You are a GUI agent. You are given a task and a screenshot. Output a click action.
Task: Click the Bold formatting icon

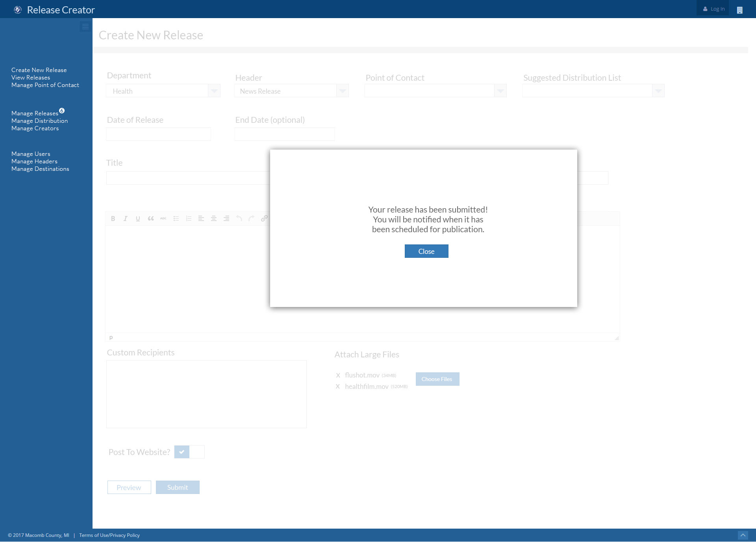[x=113, y=218]
